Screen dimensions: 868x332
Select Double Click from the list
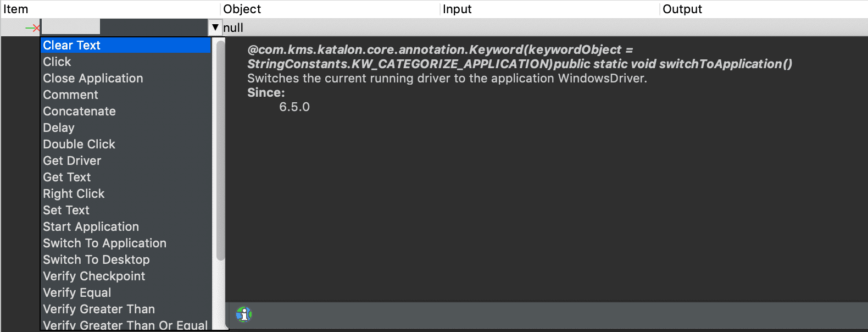(79, 144)
